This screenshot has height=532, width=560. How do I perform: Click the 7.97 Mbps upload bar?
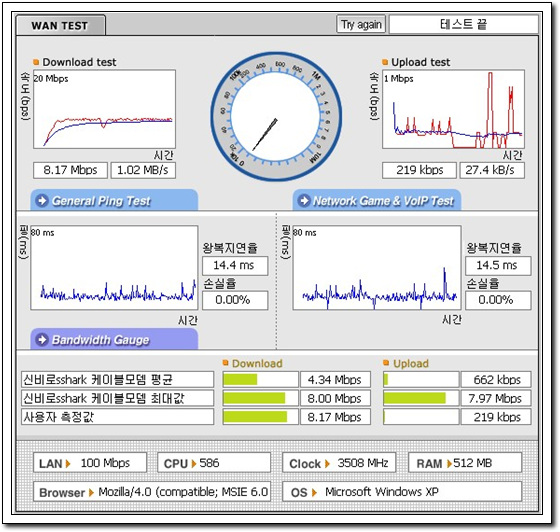(x=421, y=398)
